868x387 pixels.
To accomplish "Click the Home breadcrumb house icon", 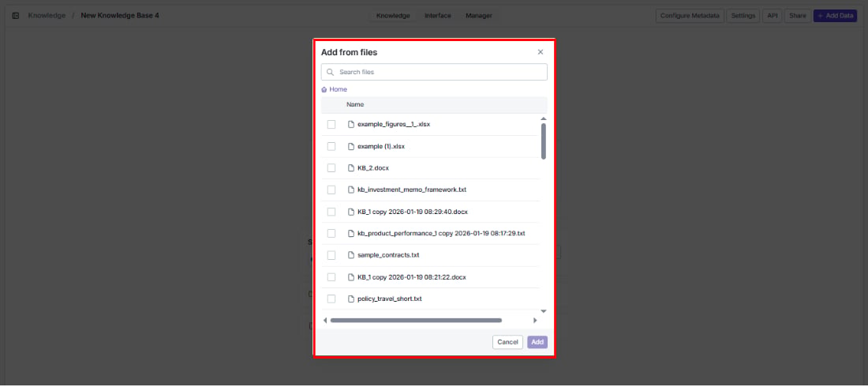I will point(324,89).
